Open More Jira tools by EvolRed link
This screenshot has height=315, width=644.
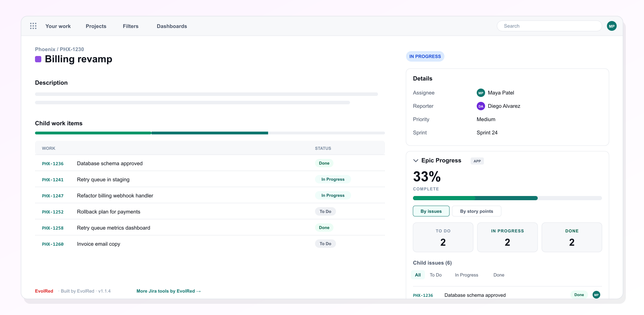169,291
